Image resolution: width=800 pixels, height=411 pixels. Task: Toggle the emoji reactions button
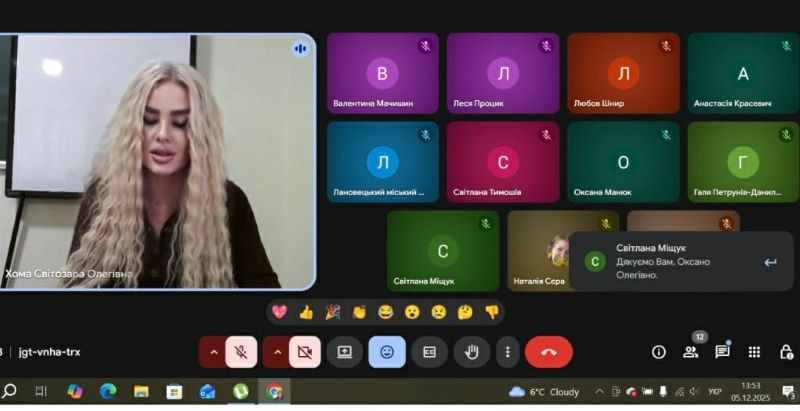pyautogui.click(x=387, y=352)
